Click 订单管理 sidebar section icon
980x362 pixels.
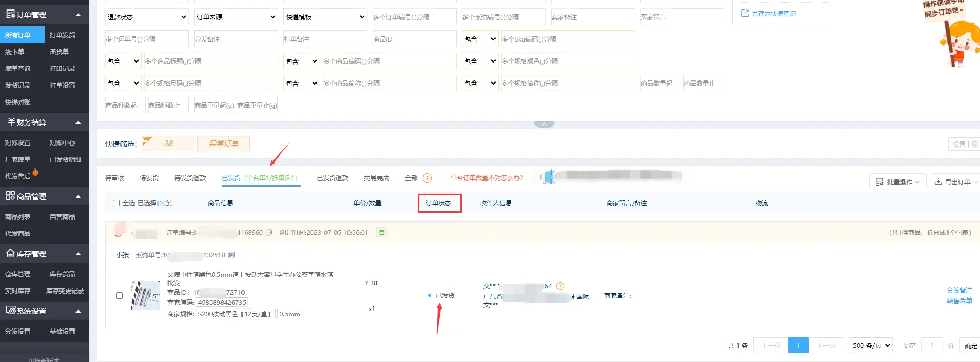click(x=10, y=14)
